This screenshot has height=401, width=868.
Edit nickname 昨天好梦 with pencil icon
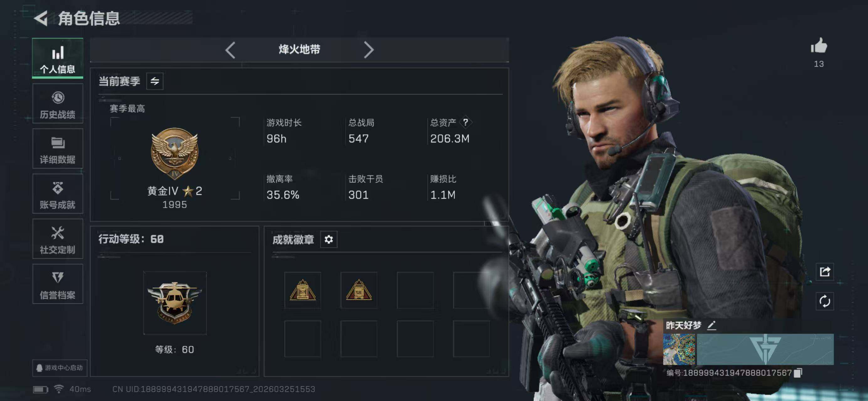point(711,325)
